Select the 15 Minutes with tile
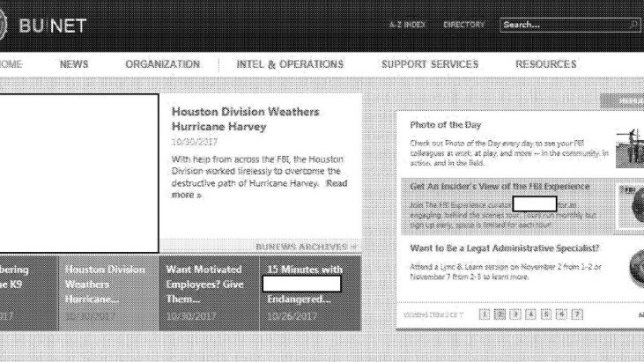The height and width of the screenshot is (362, 644). [x=310, y=292]
